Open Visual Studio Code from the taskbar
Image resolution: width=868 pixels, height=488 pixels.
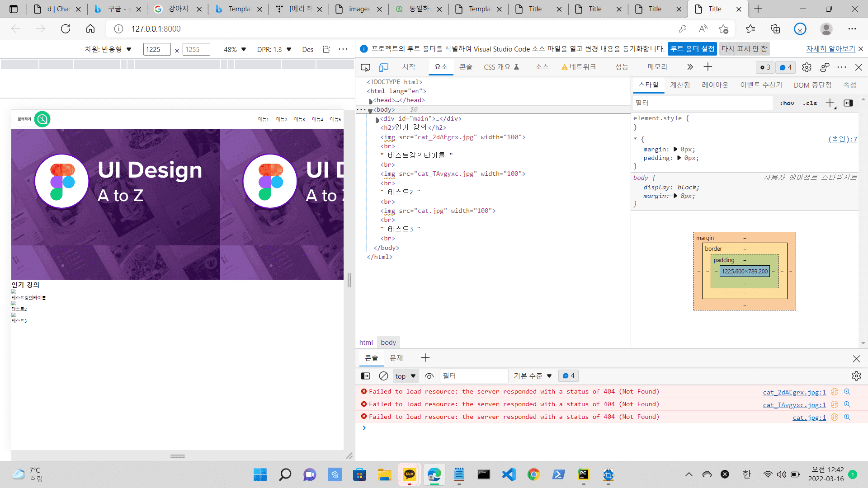point(509,474)
